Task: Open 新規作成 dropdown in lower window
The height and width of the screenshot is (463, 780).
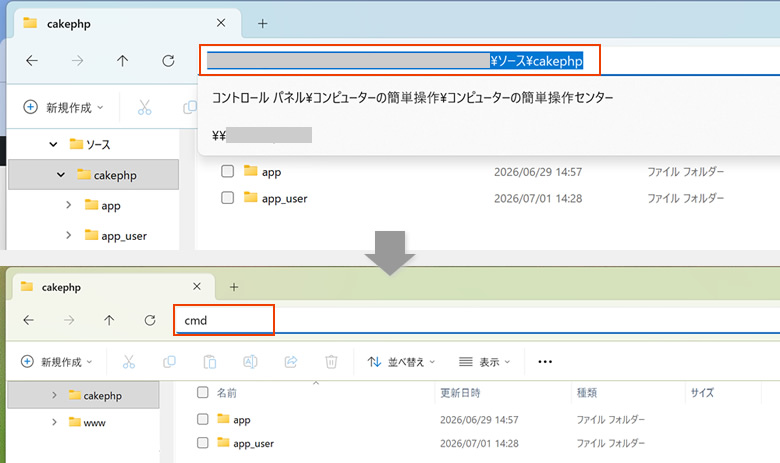Action: 57,362
